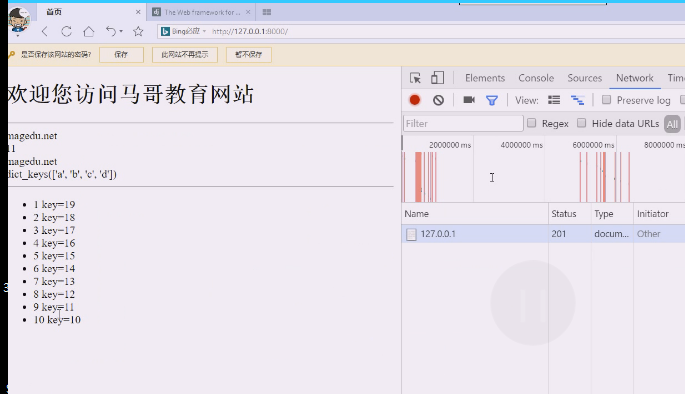Sort by the Type column header
The width and height of the screenshot is (685, 394).
click(x=612, y=214)
